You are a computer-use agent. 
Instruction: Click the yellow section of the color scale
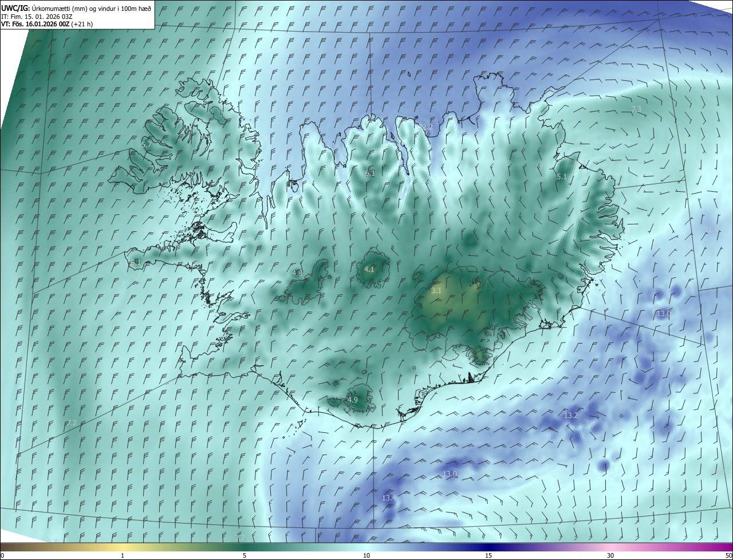tap(123, 547)
